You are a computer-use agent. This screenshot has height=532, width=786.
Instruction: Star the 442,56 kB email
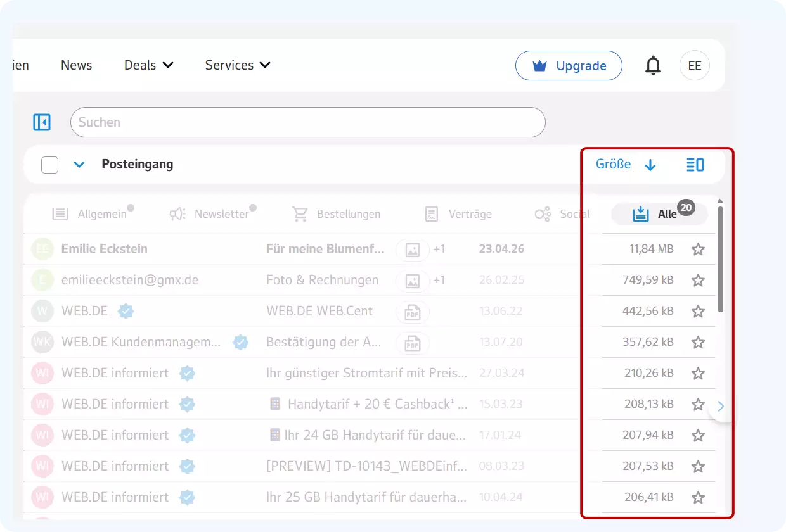[x=698, y=312]
